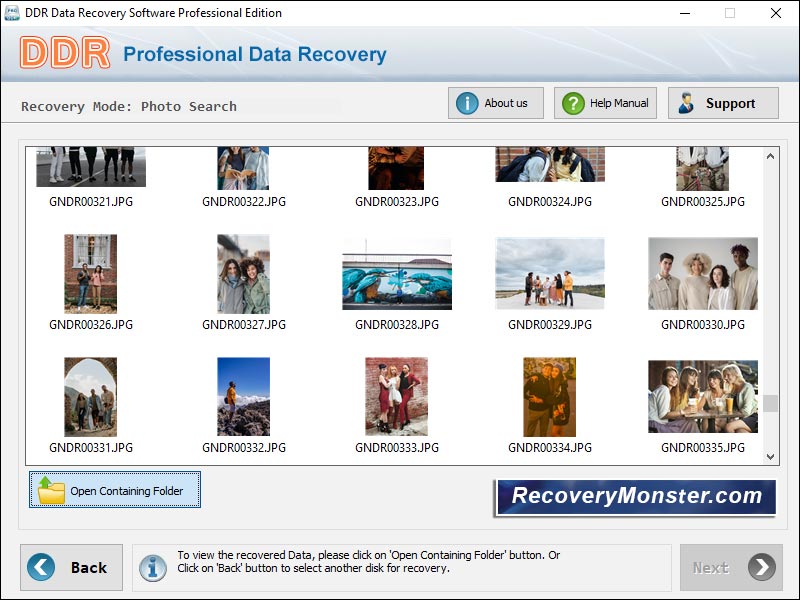Image resolution: width=800 pixels, height=600 pixels.
Task: Select thumbnail of GNDR00334.JPG
Action: point(549,397)
